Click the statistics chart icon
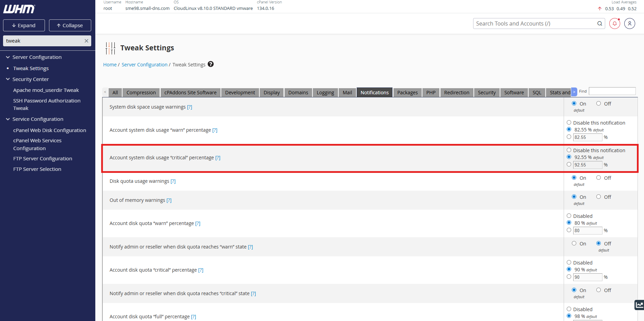644x321 pixels. point(639,305)
